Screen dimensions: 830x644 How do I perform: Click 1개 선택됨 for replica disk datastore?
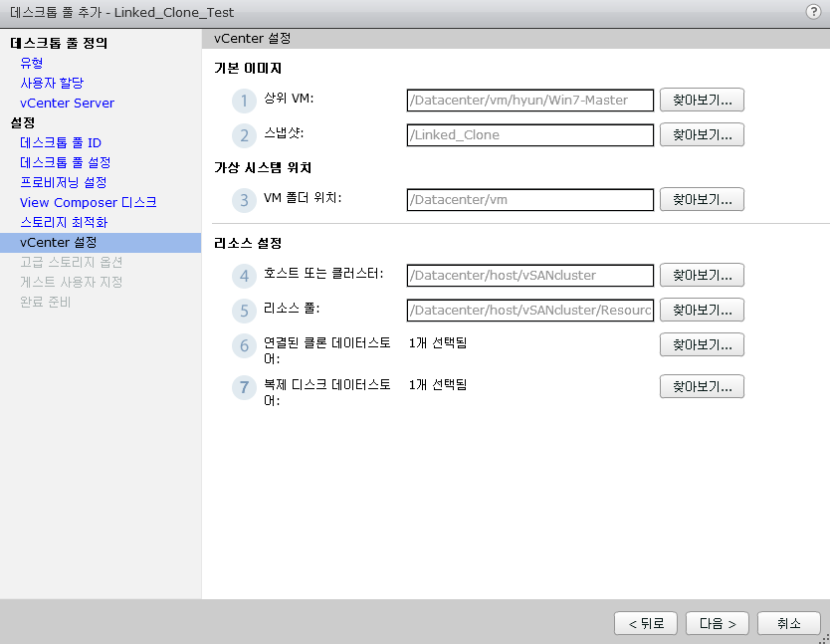[438, 385]
